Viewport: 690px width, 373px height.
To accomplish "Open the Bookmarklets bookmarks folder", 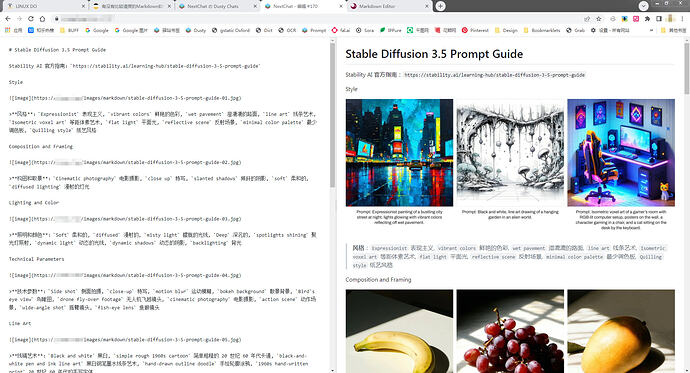I will click(542, 30).
